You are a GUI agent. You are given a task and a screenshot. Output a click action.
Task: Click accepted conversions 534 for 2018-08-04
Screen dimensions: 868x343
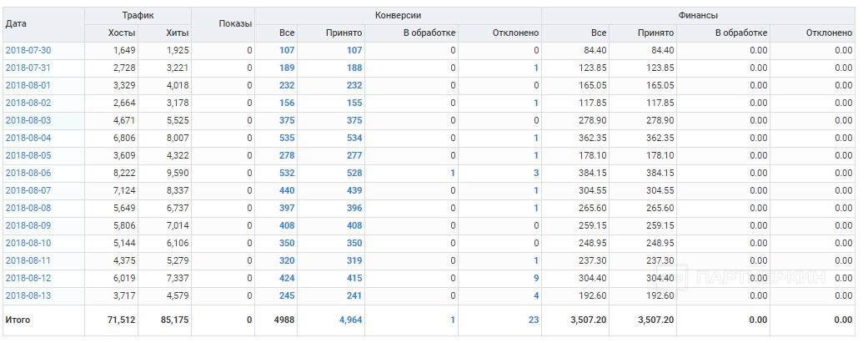pyautogui.click(x=354, y=138)
